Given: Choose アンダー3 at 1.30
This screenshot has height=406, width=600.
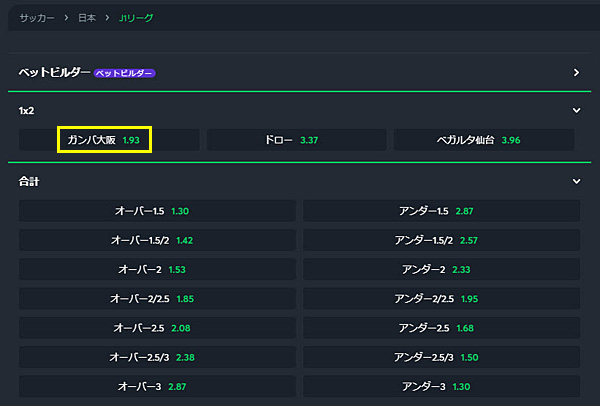Looking at the screenshot, I should (441, 386).
